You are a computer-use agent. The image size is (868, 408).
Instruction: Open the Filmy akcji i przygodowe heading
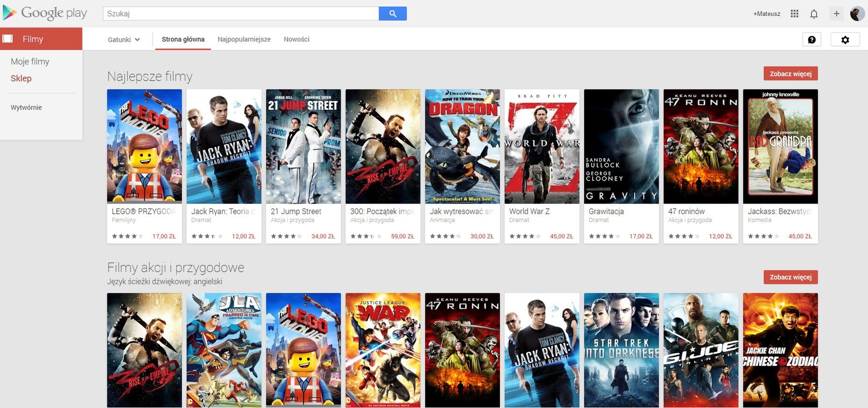point(176,267)
